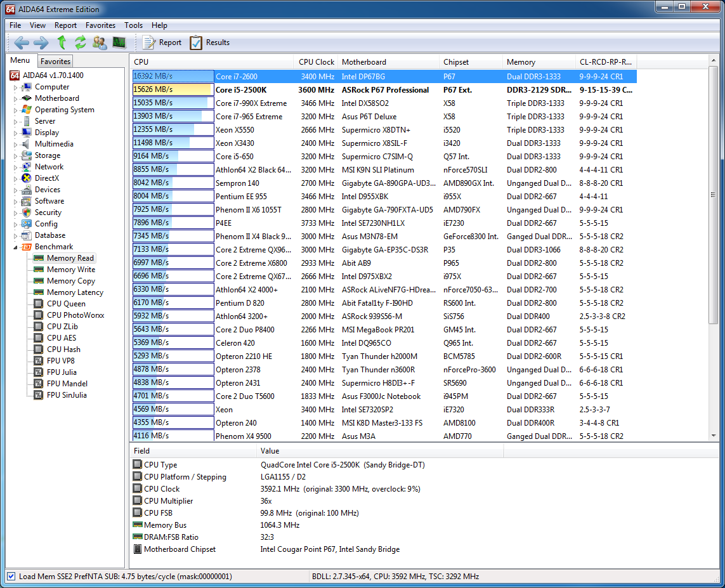Viewport: 725px width, 588px height.
Task: Expand the Storage tree node
Action: click(16, 156)
